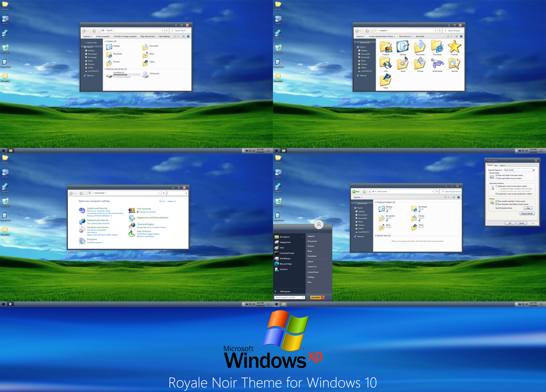Open 'Open File Explorer to' combo box
Image resolution: width=546 pixels, height=392 pixels.
click(519, 170)
